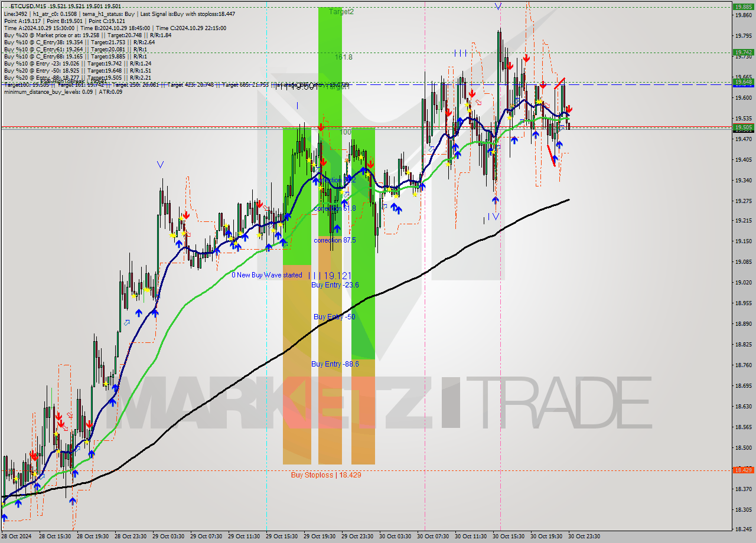Click the 'correction 61.8' label
756x543 pixels.
[335, 208]
